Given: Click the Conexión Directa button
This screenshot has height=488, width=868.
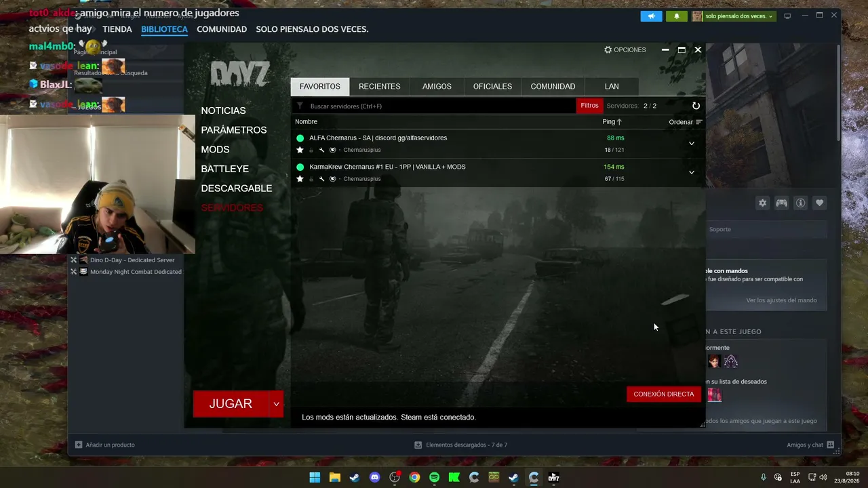Looking at the screenshot, I should tap(664, 394).
